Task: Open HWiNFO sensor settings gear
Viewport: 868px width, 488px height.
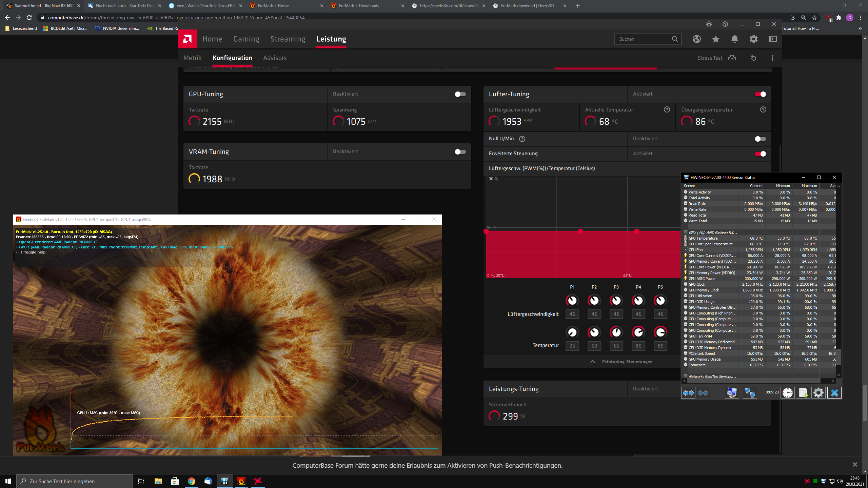Action: [818, 393]
